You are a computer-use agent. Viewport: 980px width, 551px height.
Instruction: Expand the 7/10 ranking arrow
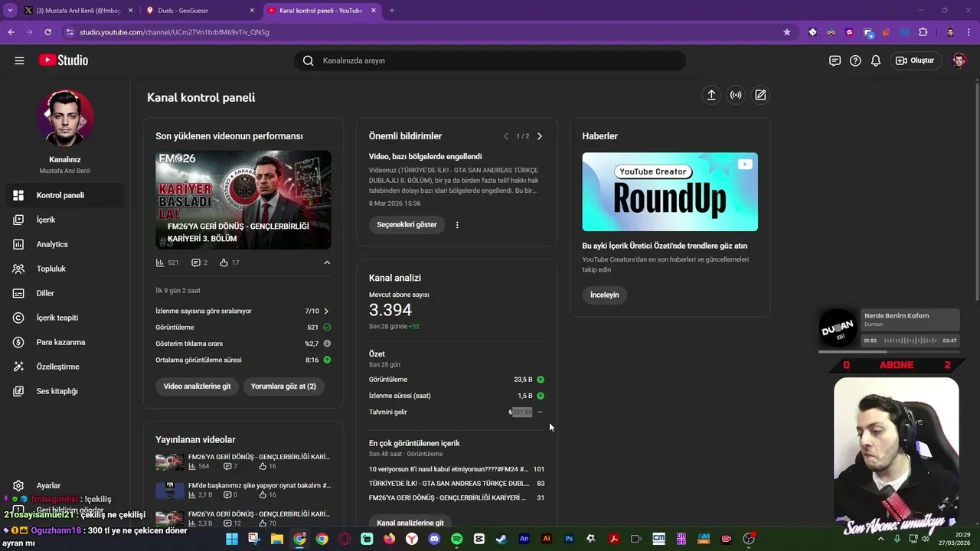(326, 311)
